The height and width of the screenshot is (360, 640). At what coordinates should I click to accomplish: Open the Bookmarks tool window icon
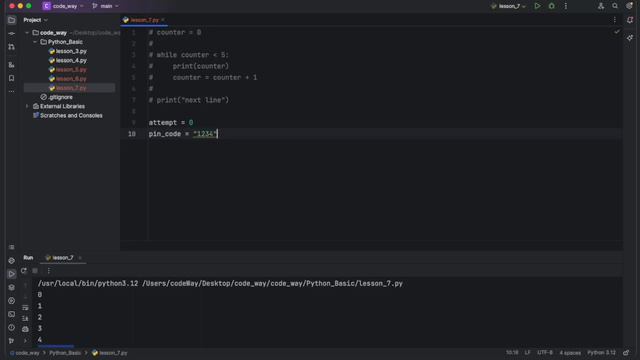pos(11,78)
